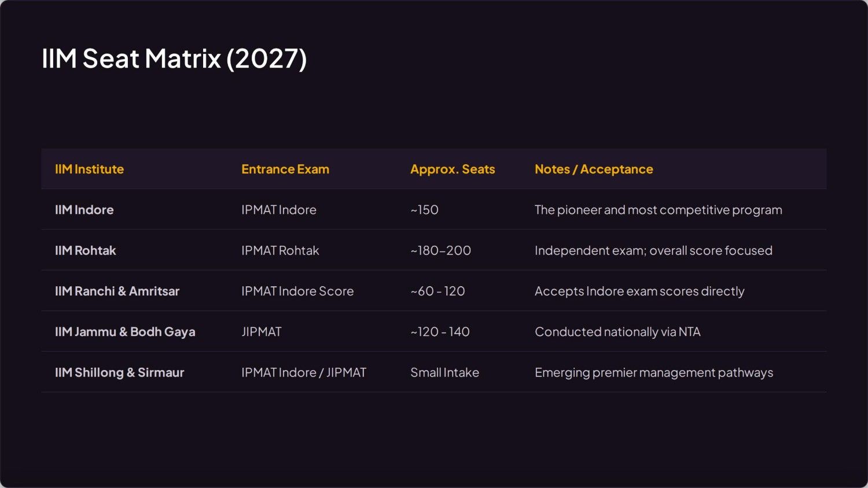868x488 pixels.
Task: Select 'Conducted nationally via NTA' note
Action: [617, 332]
